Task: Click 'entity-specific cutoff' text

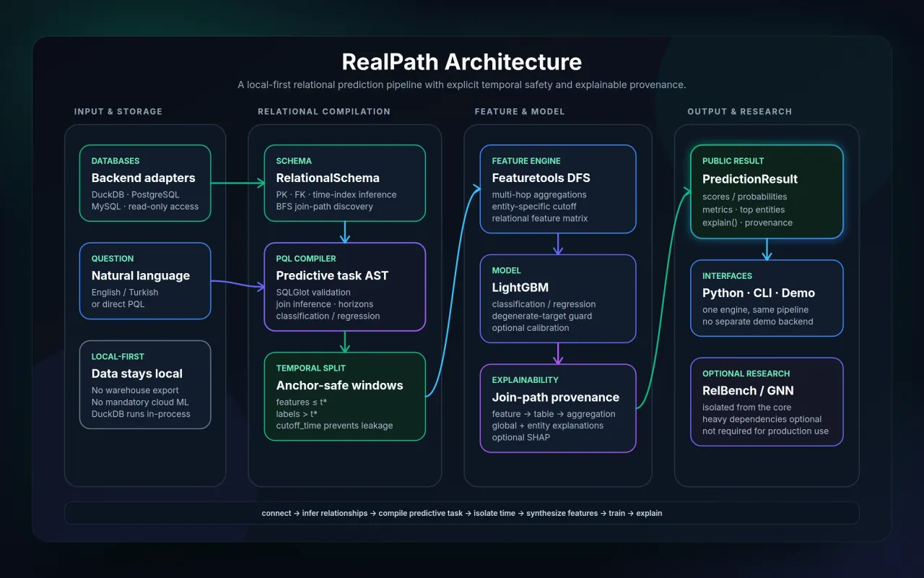Action: (x=534, y=206)
